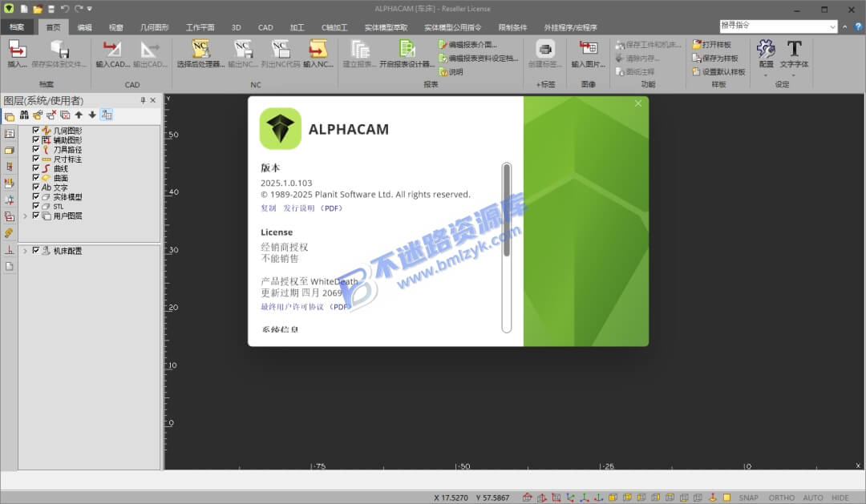This screenshot has height=504, width=866.
Task: Click the About dialog vertical scrollbar thumb
Action: click(x=507, y=210)
